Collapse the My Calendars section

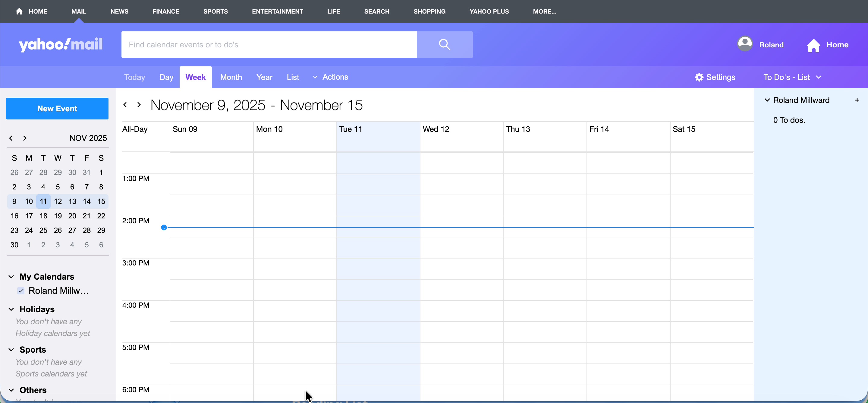(11, 277)
